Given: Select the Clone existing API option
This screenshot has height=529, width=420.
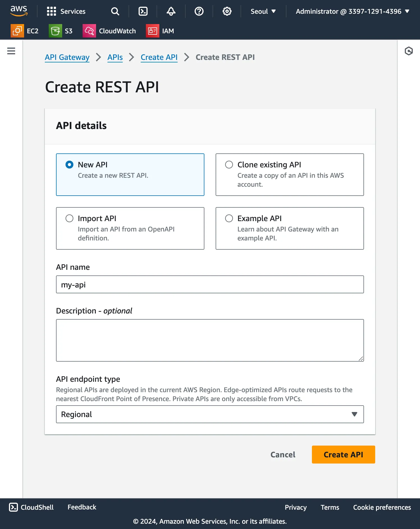Looking at the screenshot, I should pyautogui.click(x=229, y=165).
